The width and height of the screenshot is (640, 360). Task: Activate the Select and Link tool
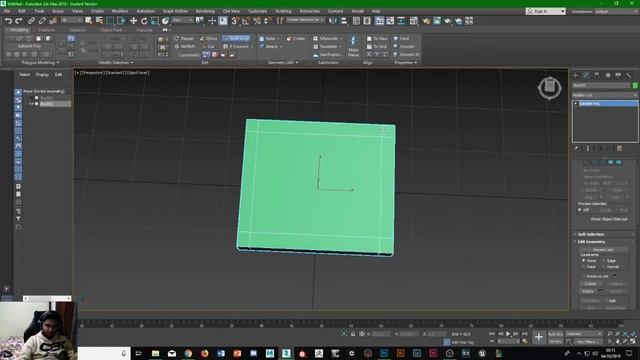point(31,21)
